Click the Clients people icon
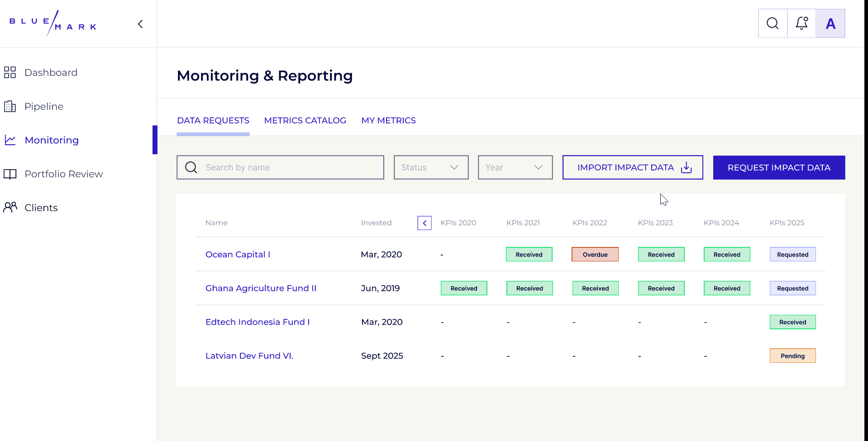 coord(10,208)
